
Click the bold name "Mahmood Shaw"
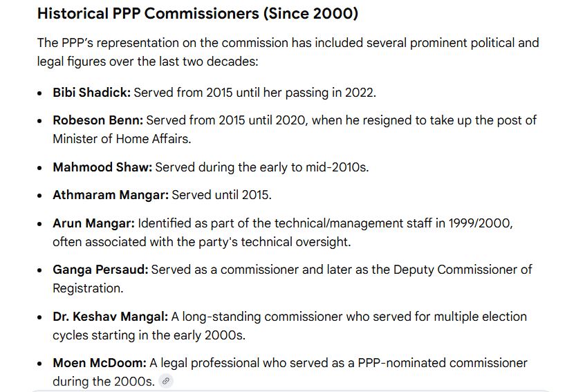point(102,167)
